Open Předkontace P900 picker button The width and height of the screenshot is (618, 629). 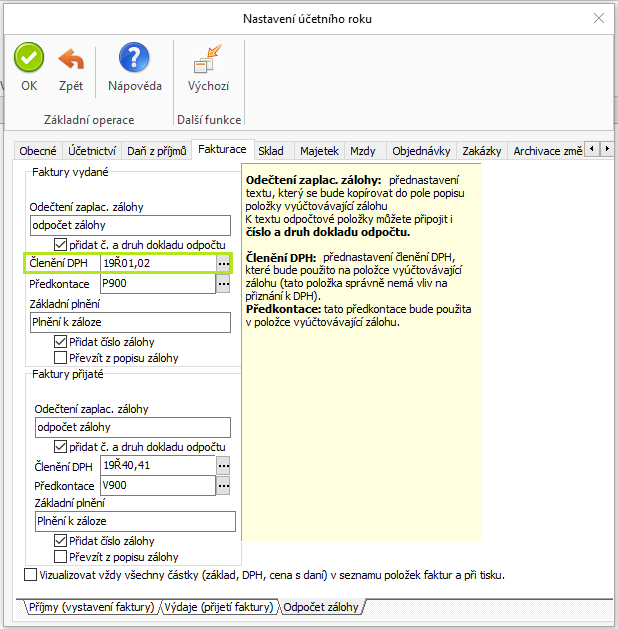point(223,284)
